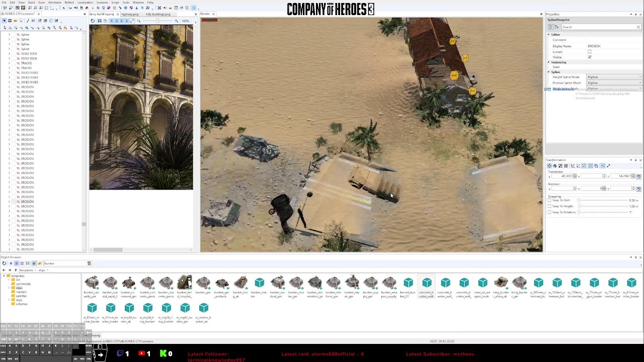Expand the ebps folder
Viewport: 644px width, 362px height.
[9, 288]
